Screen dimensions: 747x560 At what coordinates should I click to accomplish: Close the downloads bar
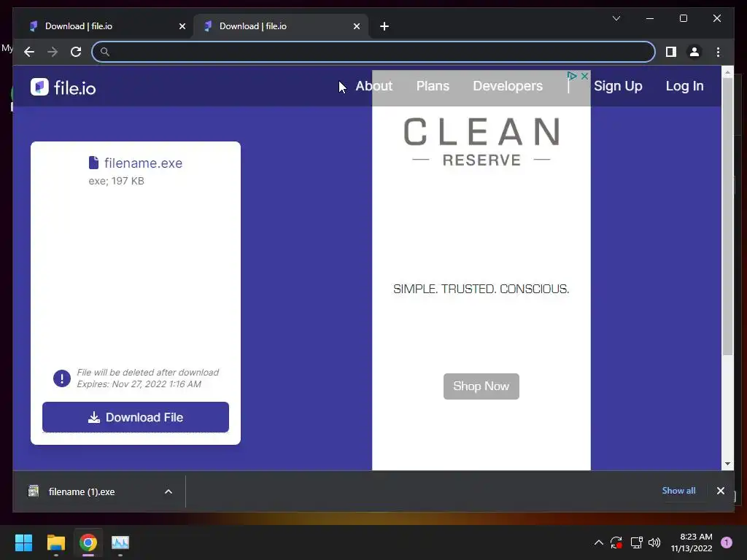point(720,491)
